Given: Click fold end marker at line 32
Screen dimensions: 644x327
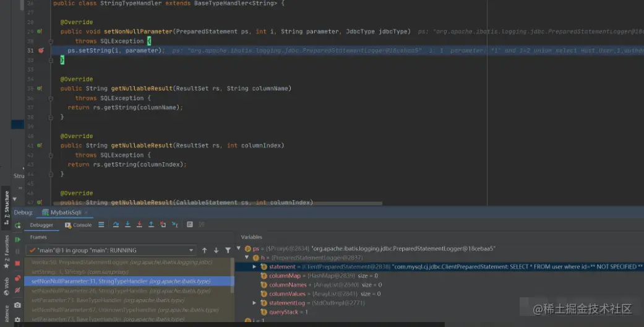Looking at the screenshot, I should 51,60.
